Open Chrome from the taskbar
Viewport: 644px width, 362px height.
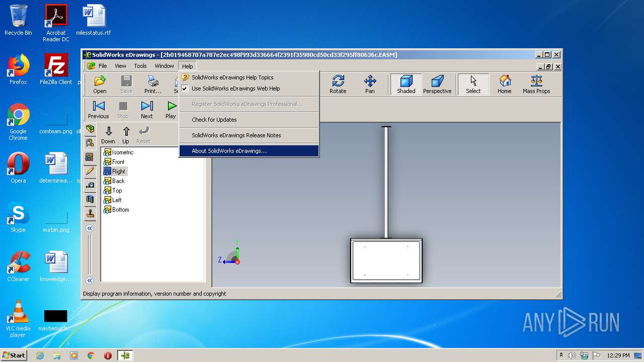tap(91, 355)
